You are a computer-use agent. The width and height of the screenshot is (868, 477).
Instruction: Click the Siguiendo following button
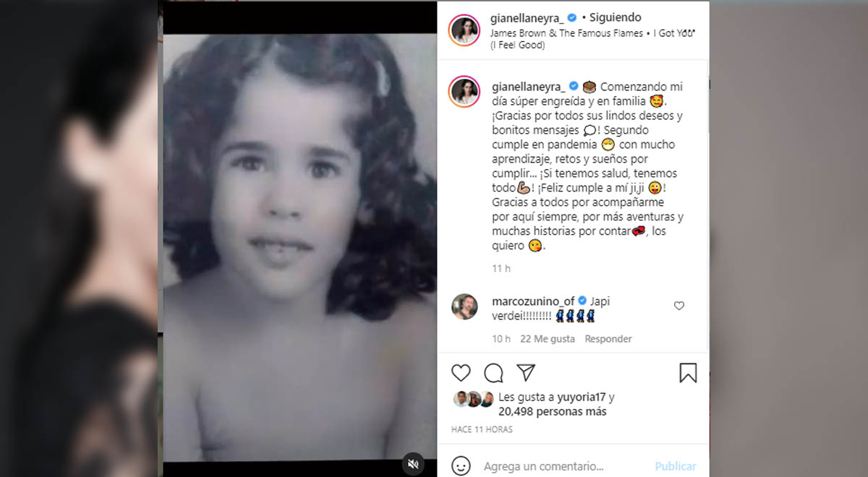[615, 17]
